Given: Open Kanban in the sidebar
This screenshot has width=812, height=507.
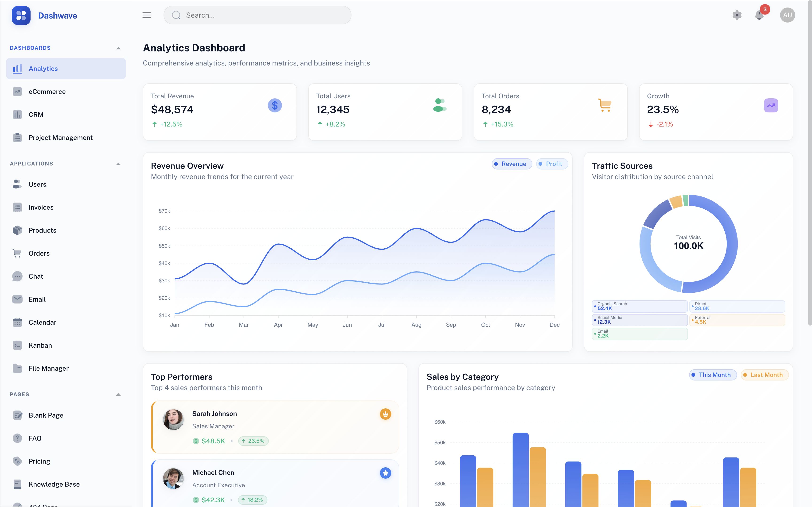Looking at the screenshot, I should [40, 345].
